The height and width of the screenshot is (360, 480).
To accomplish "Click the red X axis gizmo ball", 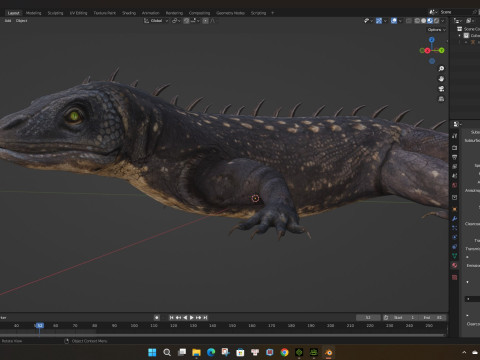I will point(427,51).
